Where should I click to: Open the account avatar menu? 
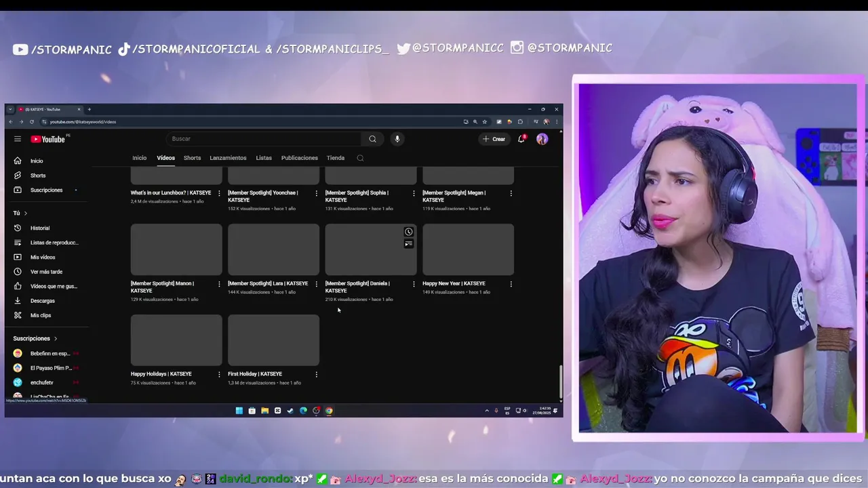542,139
